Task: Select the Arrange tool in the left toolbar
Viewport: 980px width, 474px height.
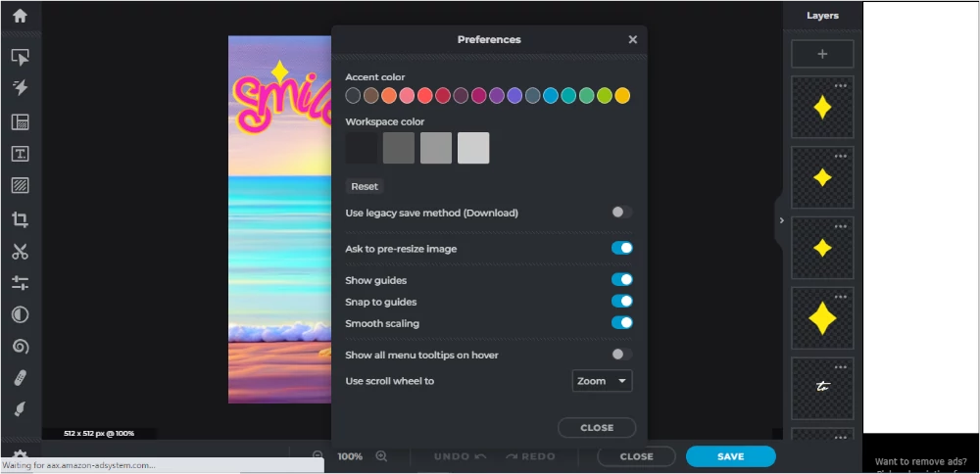Action: tap(20, 57)
